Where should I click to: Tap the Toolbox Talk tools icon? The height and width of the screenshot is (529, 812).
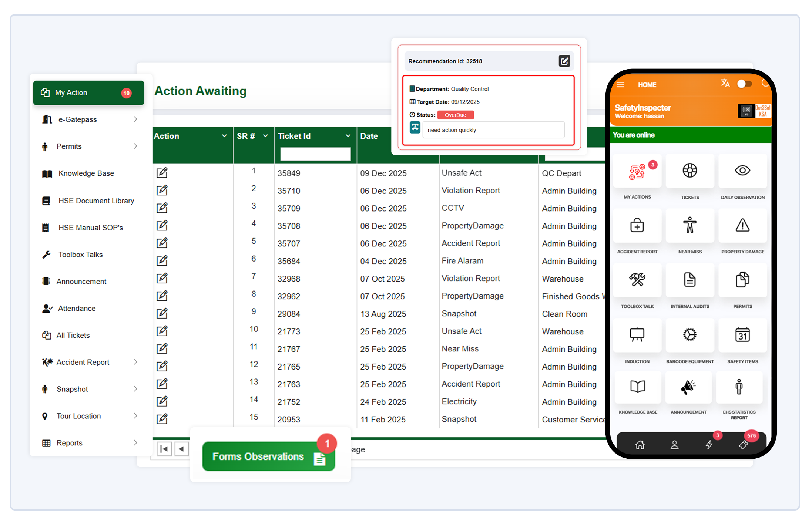tap(637, 280)
